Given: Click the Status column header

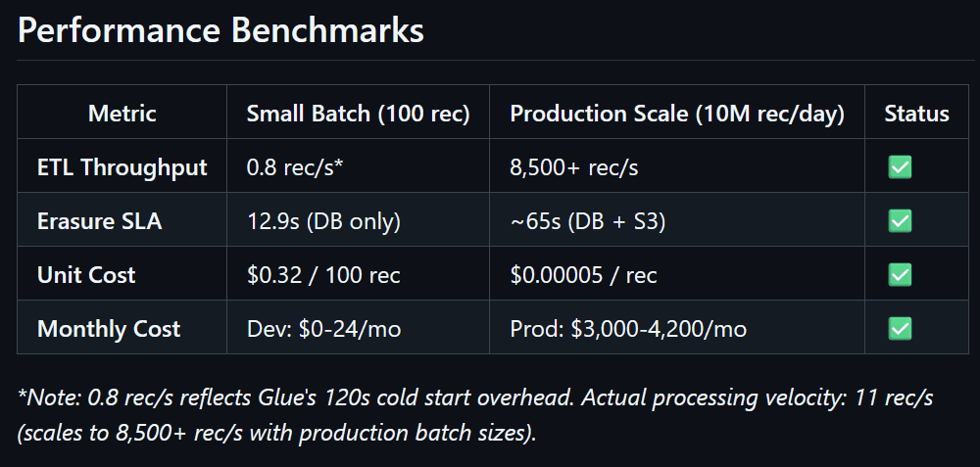Looking at the screenshot, I should pos(916,114).
